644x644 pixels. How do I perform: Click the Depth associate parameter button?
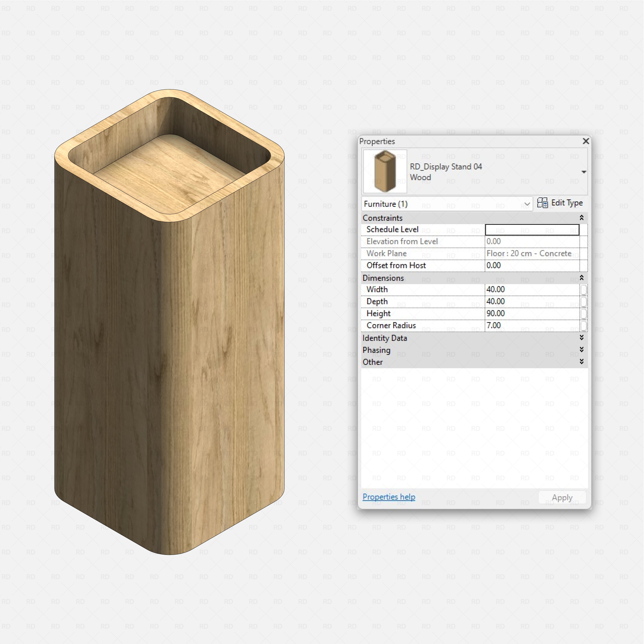583,302
